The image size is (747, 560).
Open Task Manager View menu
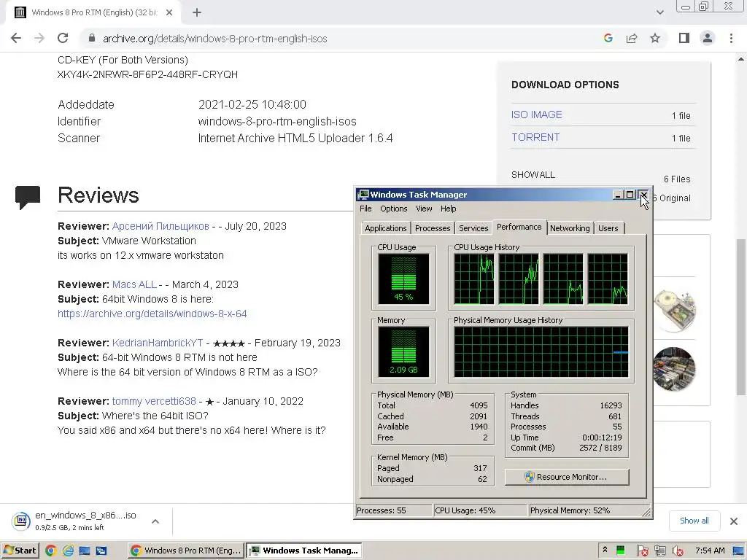click(424, 209)
